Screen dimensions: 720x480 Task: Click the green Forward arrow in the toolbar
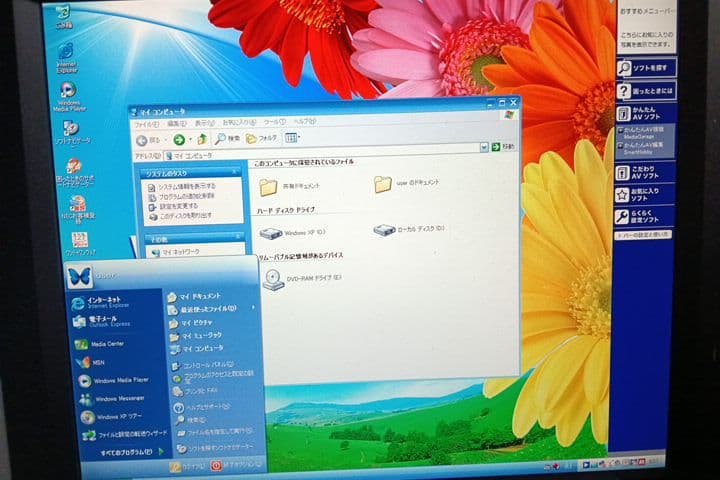coord(179,139)
